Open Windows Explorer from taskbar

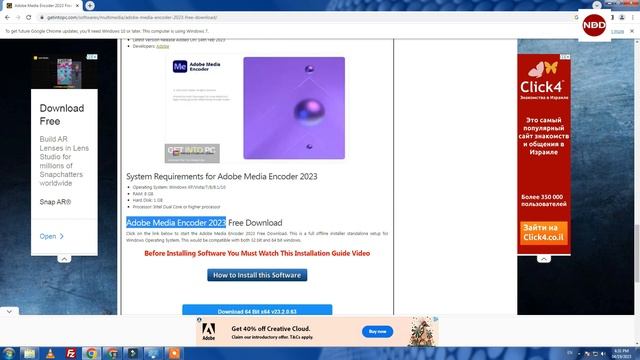pos(29,353)
